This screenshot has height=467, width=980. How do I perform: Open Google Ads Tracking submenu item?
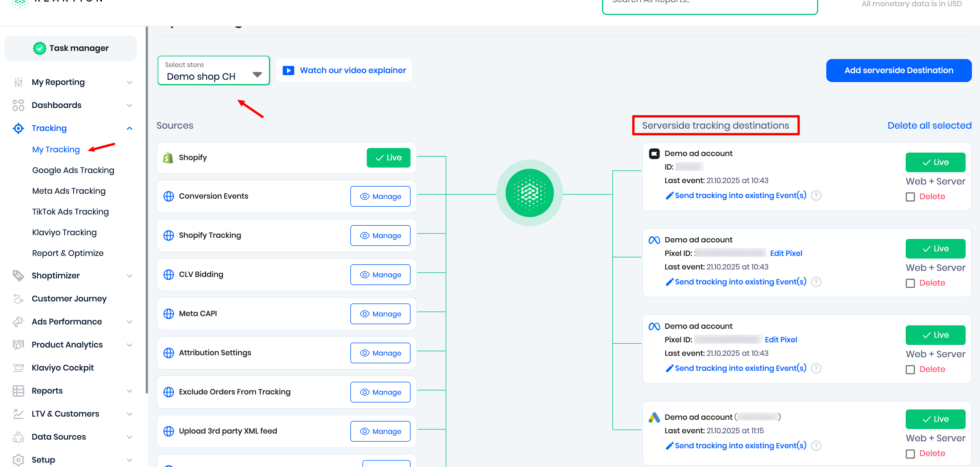click(x=73, y=170)
